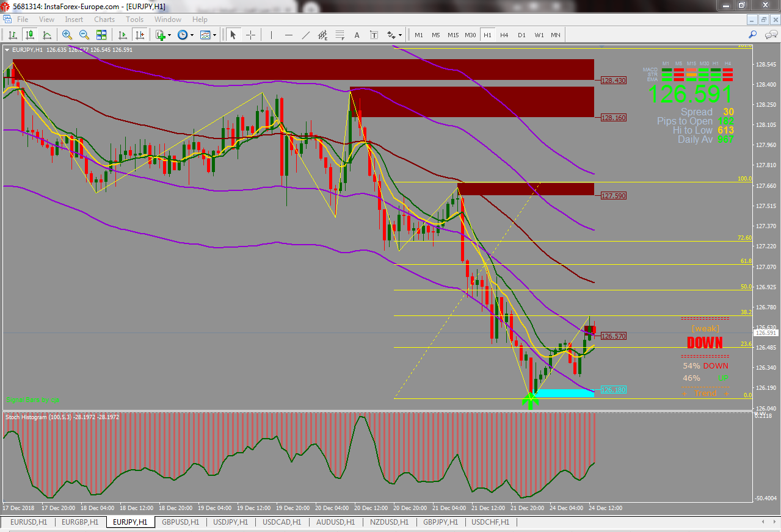Select the H1 timeframe button

click(487, 35)
